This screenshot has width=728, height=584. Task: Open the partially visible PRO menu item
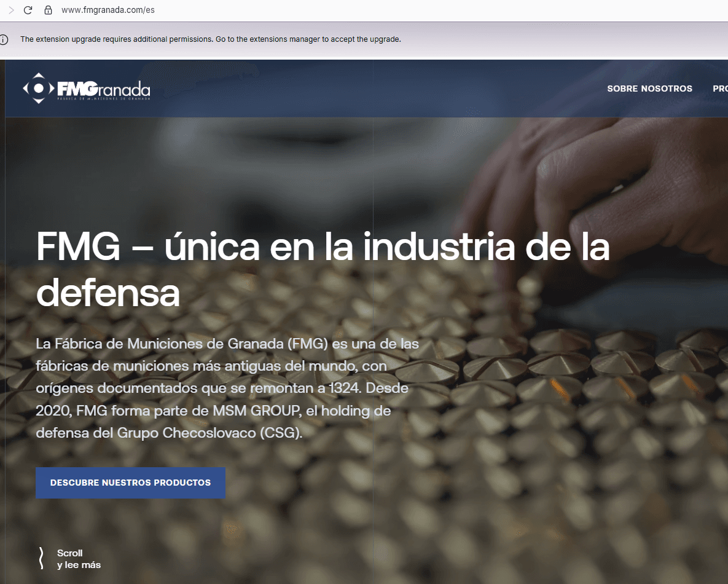(720, 89)
